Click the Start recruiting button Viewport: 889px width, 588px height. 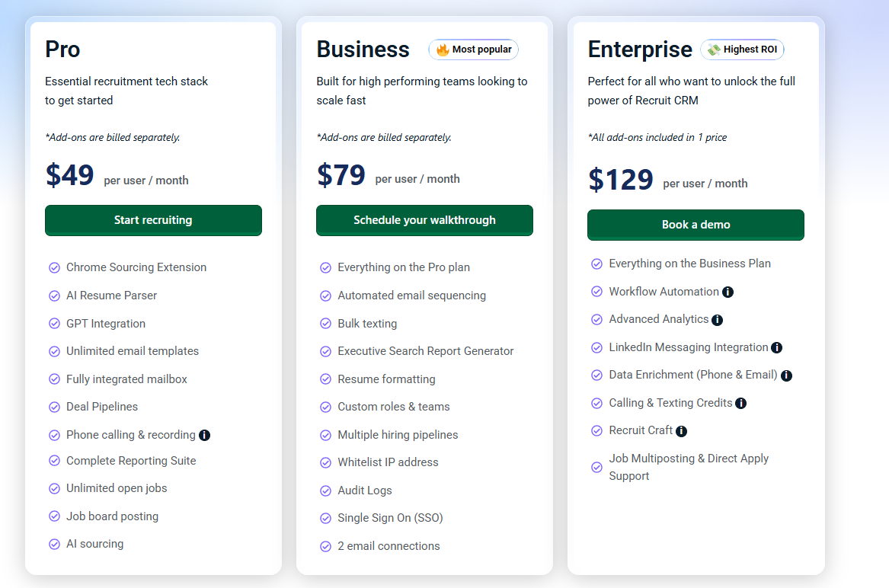point(153,220)
